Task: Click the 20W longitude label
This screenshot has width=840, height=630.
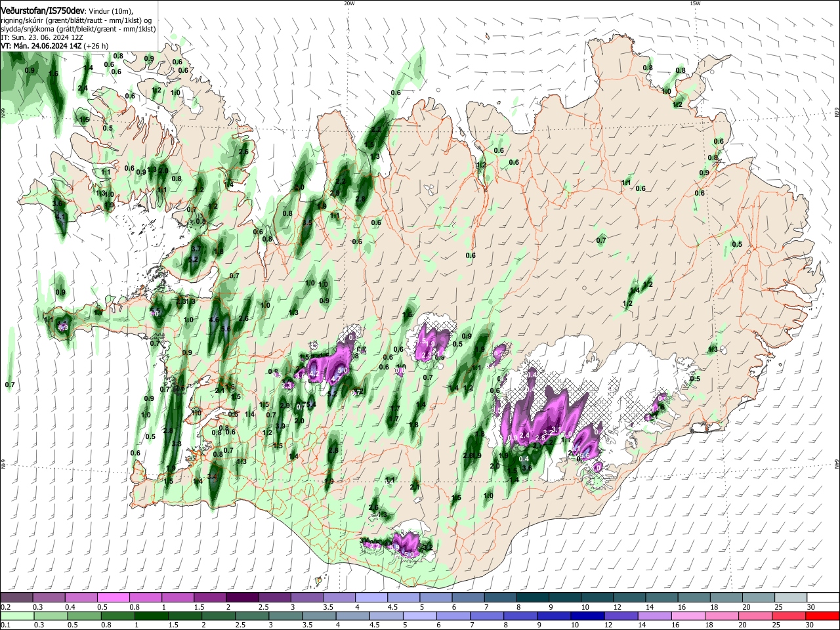Action: click(349, 3)
